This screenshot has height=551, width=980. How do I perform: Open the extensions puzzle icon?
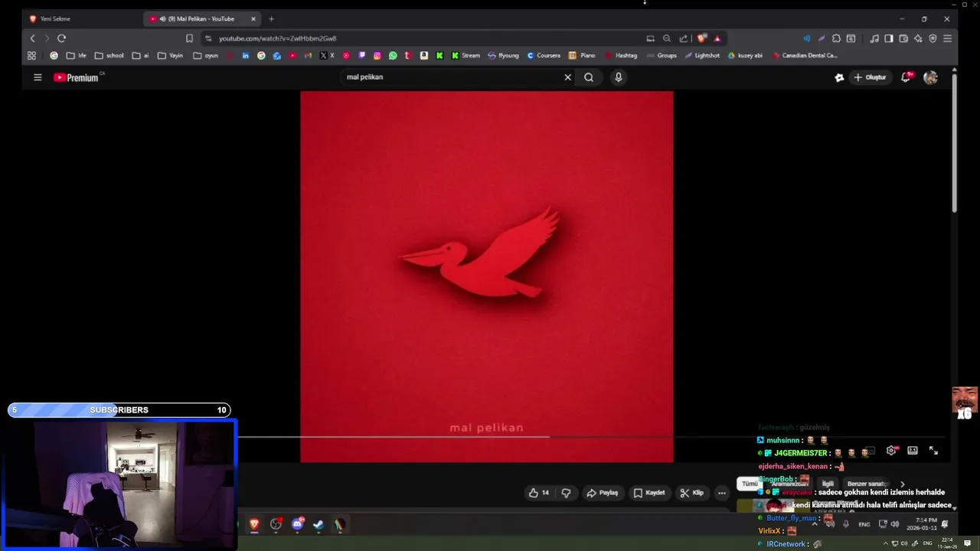[836, 38]
